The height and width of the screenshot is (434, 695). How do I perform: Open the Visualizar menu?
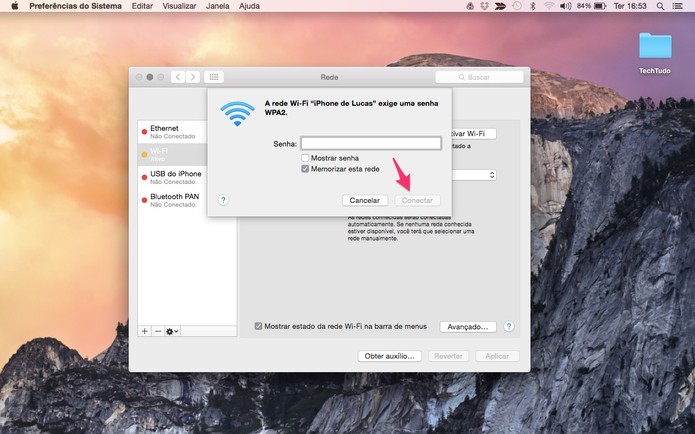coord(180,6)
